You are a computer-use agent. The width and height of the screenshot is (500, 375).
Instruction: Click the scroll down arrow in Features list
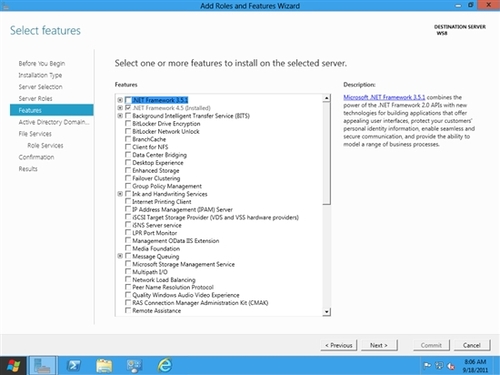point(327,312)
